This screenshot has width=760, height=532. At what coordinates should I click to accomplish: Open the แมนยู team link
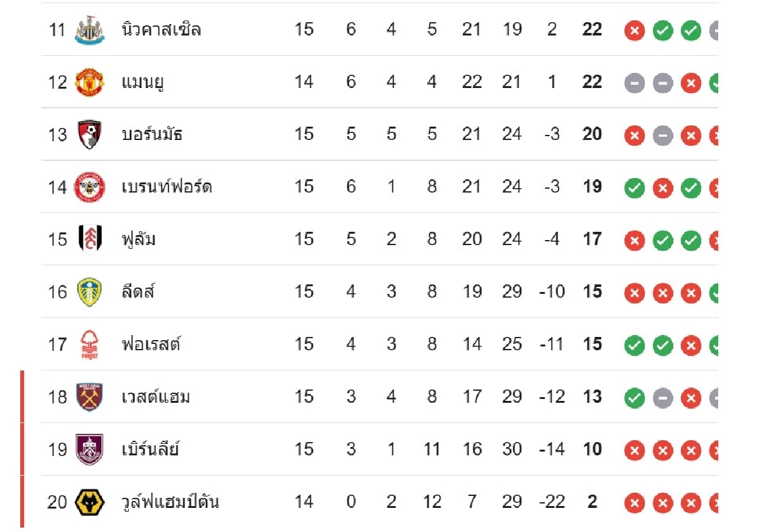(x=143, y=82)
